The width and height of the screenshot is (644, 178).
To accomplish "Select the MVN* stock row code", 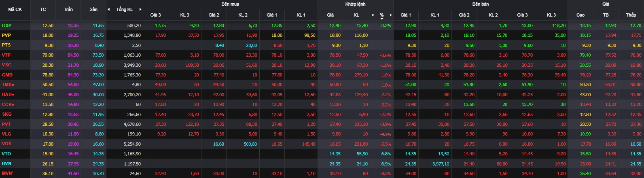I will point(8,173).
